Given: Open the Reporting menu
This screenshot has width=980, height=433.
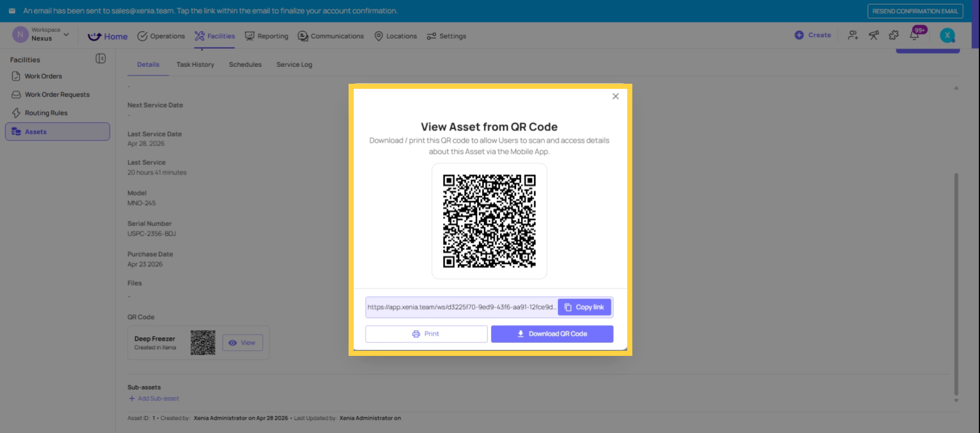Looking at the screenshot, I should pyautogui.click(x=266, y=36).
